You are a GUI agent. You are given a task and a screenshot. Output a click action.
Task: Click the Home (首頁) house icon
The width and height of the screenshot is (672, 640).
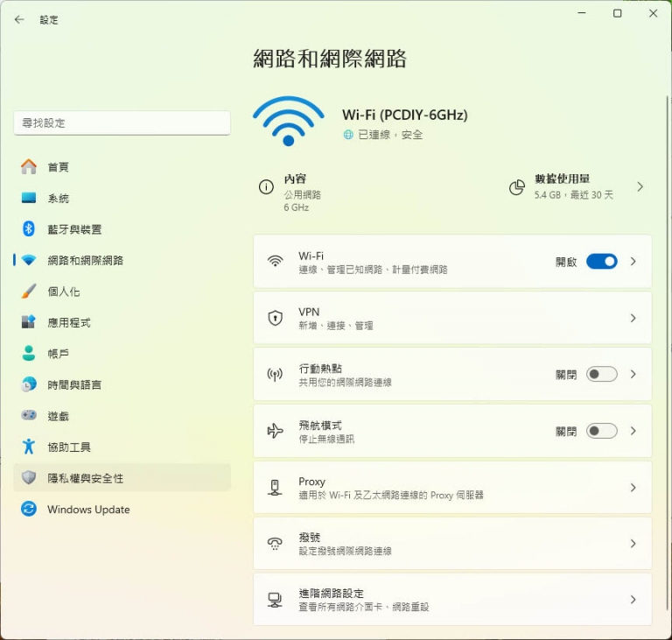pyautogui.click(x=29, y=167)
